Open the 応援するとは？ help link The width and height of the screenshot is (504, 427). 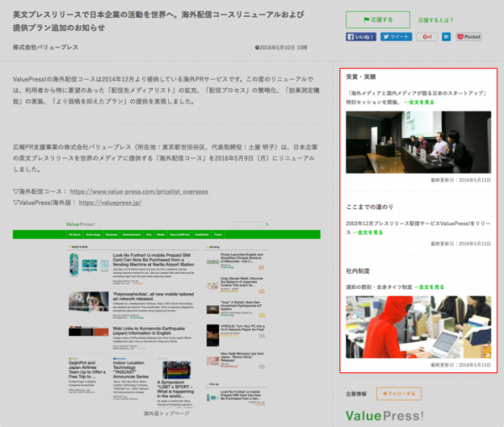coord(435,20)
